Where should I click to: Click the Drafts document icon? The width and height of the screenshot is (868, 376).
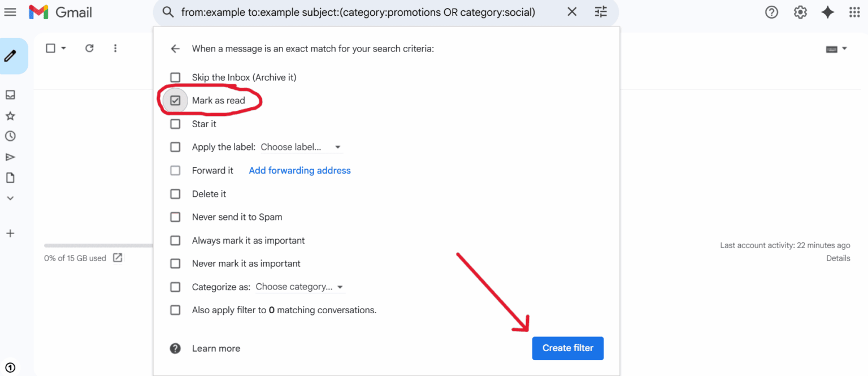point(10,177)
